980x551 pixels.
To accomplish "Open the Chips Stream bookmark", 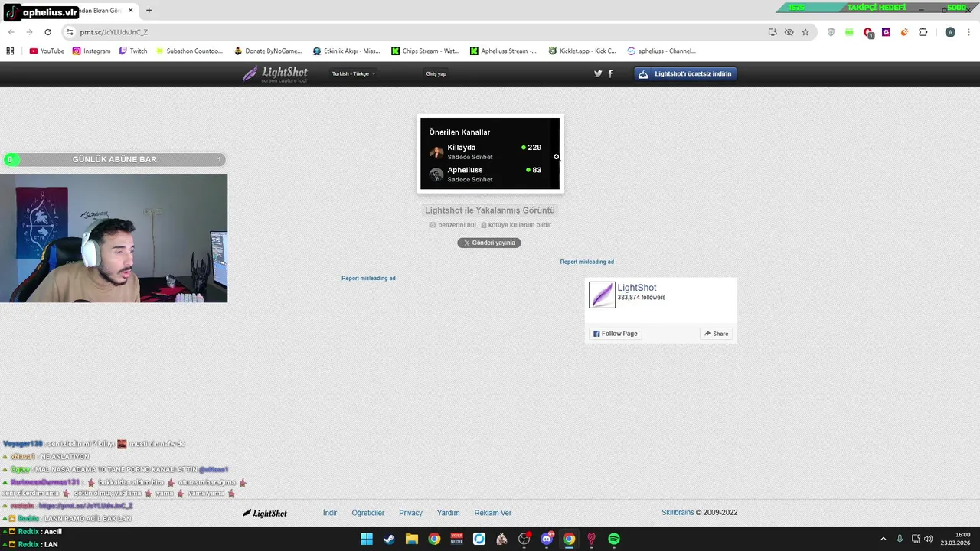I will (x=425, y=51).
